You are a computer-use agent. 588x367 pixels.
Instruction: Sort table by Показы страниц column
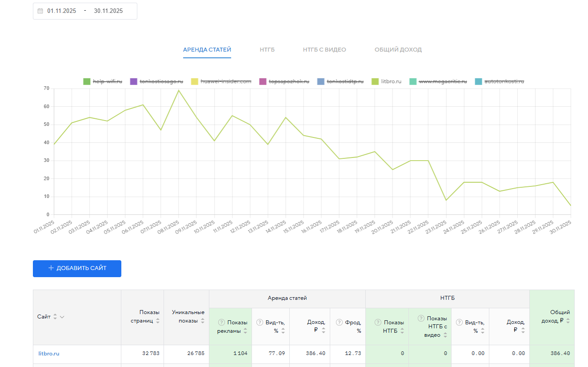[x=158, y=321]
